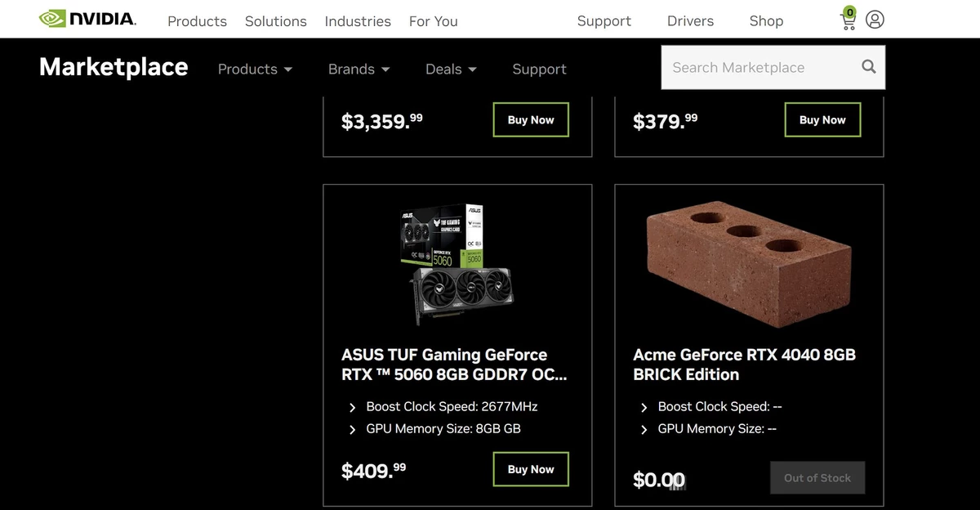Open the shopping cart
980x510 pixels.
tap(848, 20)
